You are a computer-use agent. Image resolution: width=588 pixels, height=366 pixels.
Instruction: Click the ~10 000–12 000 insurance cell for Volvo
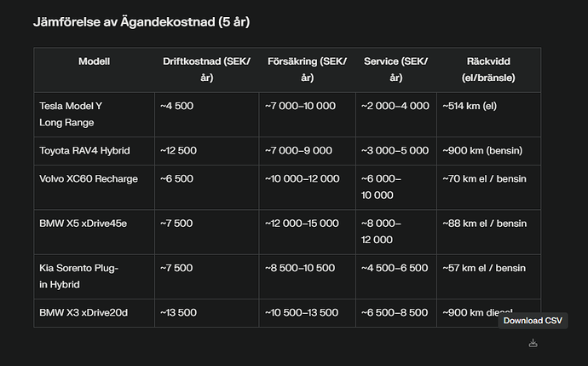click(x=303, y=179)
